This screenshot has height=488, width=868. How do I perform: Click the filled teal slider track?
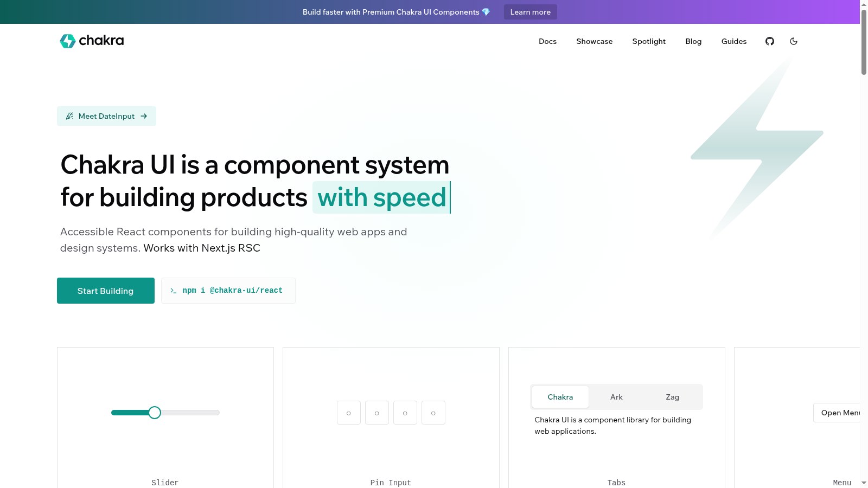130,413
